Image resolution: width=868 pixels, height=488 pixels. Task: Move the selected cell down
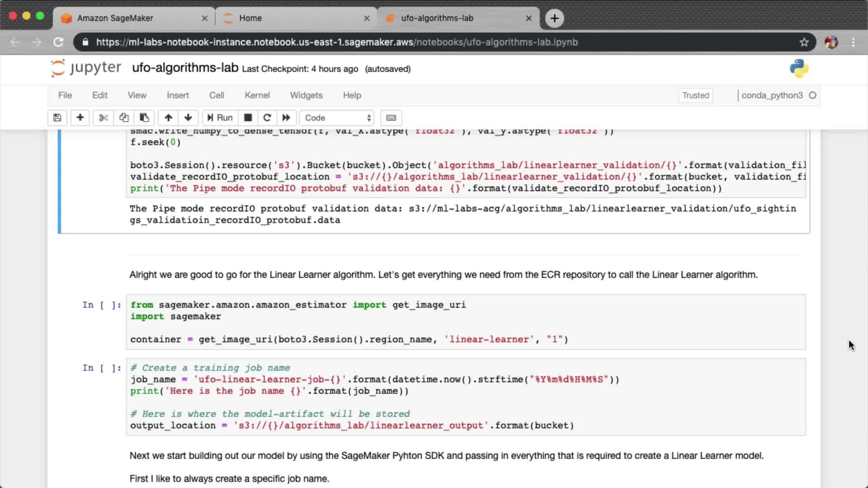tap(188, 118)
